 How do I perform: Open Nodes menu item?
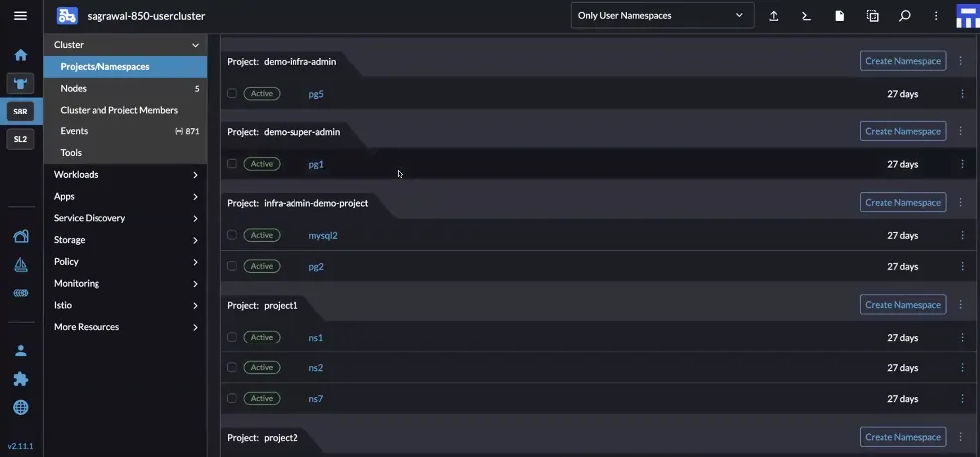(125, 89)
